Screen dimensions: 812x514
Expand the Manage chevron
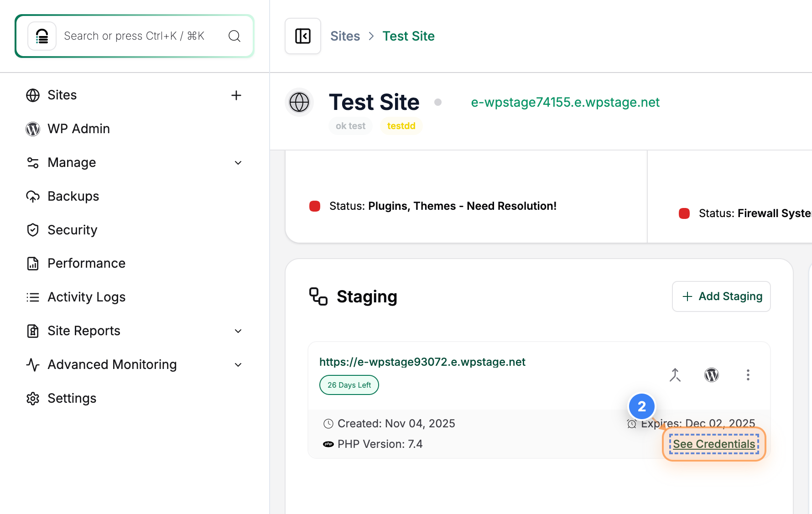pyautogui.click(x=238, y=163)
